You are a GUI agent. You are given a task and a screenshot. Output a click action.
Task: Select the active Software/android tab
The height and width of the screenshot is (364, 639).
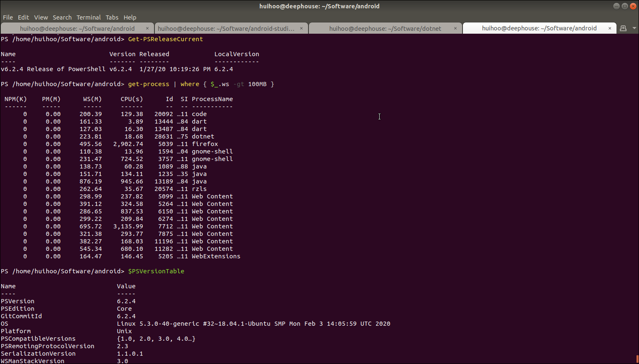click(539, 28)
